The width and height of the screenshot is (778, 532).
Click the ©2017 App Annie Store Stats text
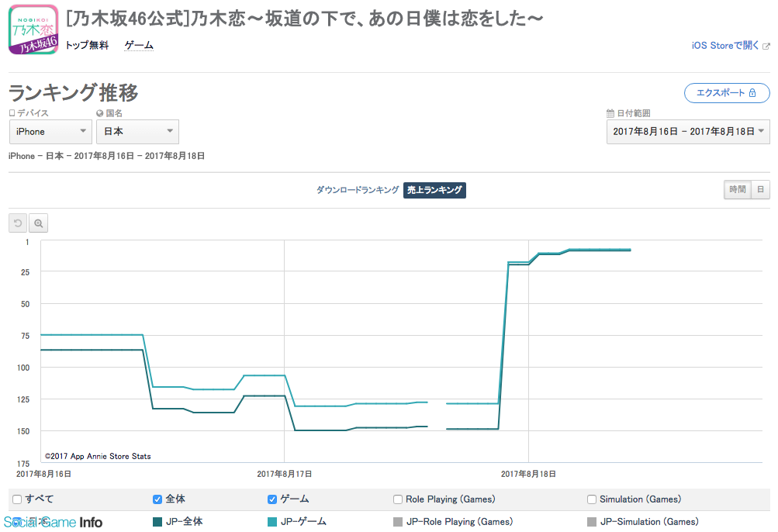tap(98, 456)
